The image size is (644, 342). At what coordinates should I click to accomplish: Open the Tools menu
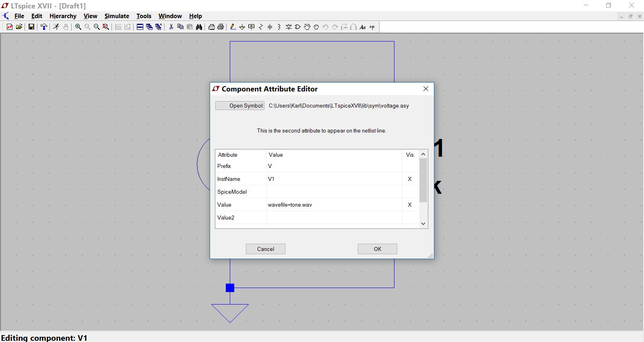pyautogui.click(x=144, y=16)
